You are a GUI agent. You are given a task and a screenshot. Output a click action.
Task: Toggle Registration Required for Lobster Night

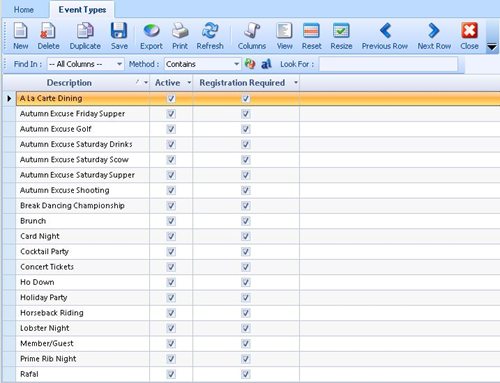tap(246, 329)
